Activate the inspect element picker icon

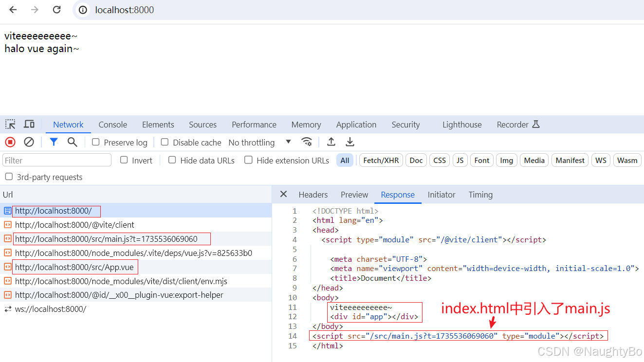[x=10, y=125]
